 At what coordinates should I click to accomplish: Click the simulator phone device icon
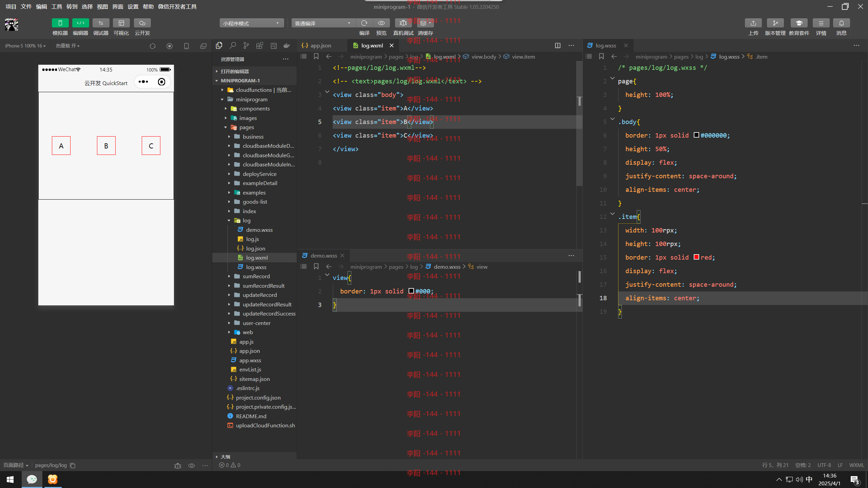point(186,46)
